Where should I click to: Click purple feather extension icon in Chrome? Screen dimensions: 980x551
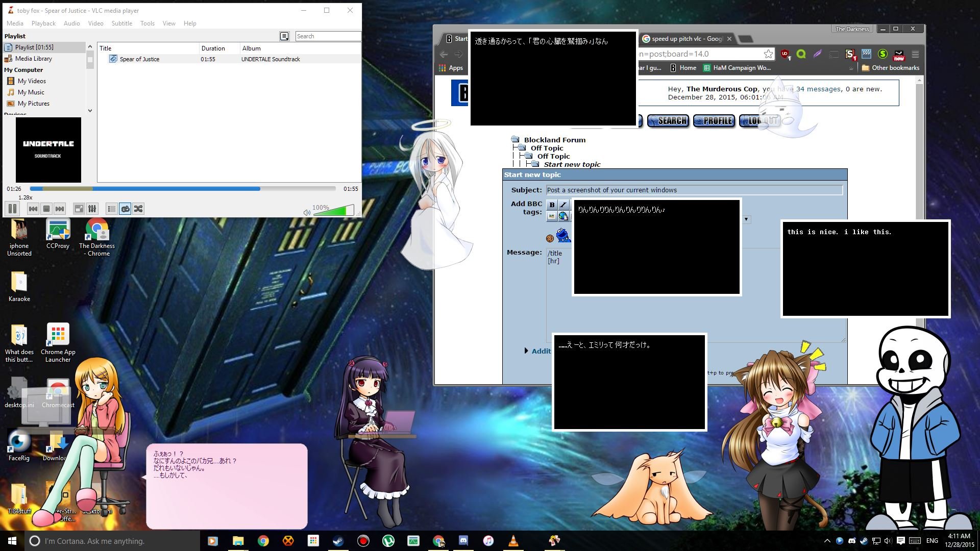point(817,54)
